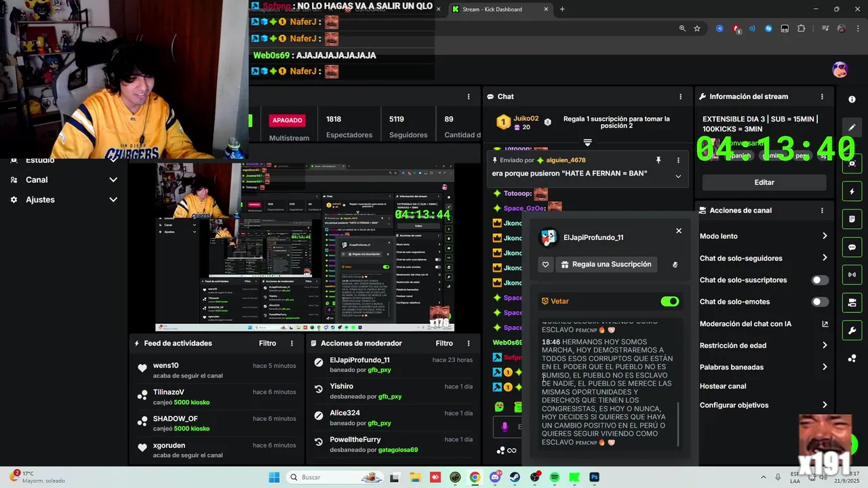Open the gfb_pxy link in the Alice324 row

(379, 423)
